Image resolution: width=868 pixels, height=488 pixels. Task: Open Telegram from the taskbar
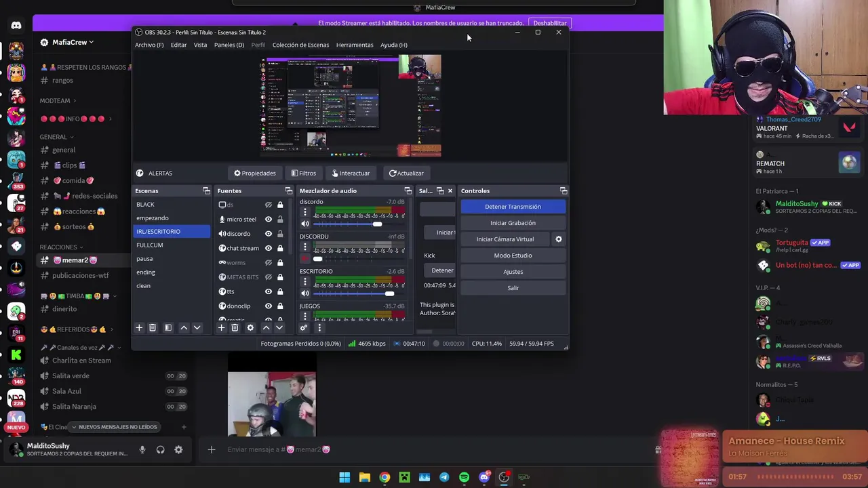click(444, 477)
